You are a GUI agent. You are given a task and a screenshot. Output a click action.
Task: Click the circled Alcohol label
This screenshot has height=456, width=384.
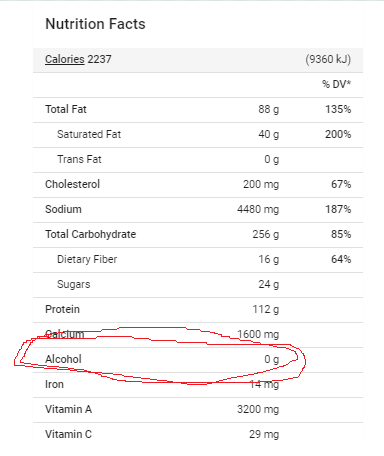pos(63,359)
